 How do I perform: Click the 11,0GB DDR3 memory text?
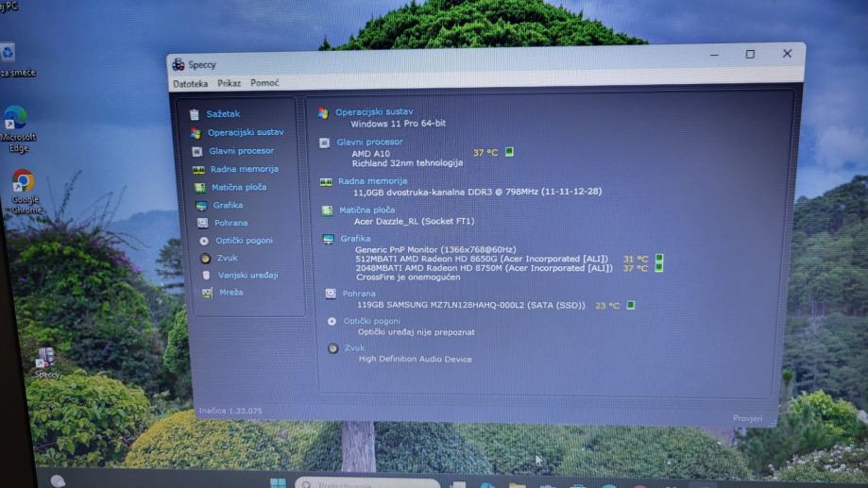pos(477,192)
